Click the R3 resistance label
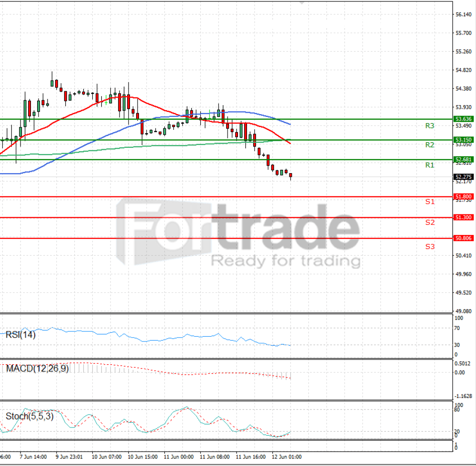 [429, 126]
